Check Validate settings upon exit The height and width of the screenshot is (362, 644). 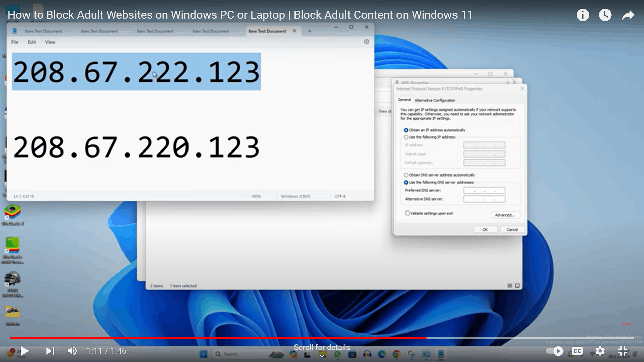click(x=407, y=213)
